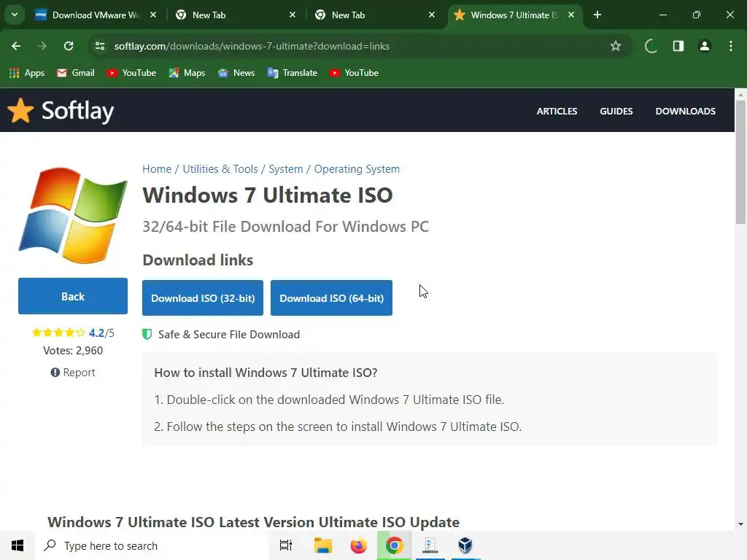Screen dimensions: 747x560
Task: Open VirtualBox cube taskbar icon
Action: pos(465,545)
